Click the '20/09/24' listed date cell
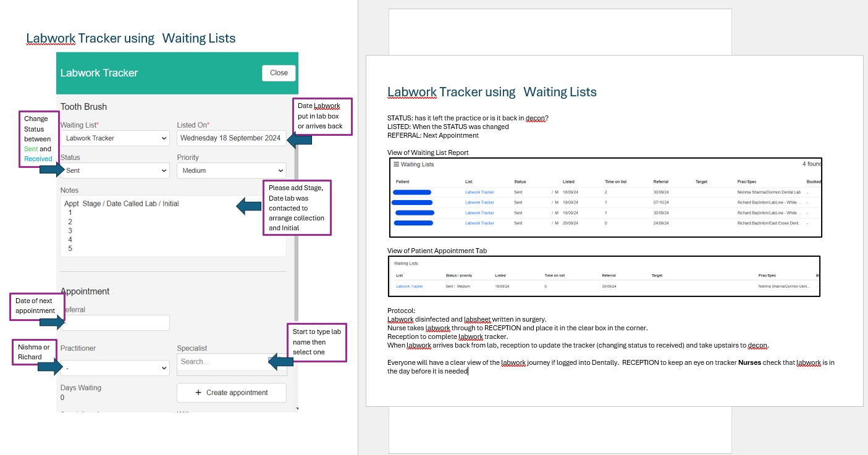The image size is (868, 455). (x=570, y=223)
